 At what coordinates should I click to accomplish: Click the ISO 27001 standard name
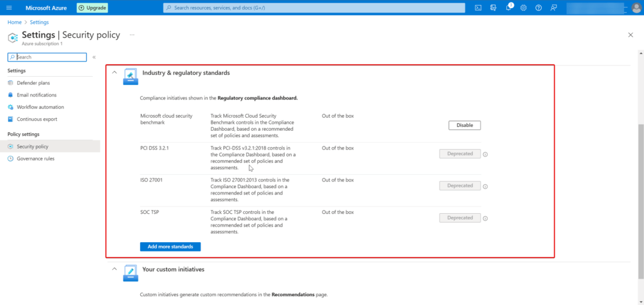(152, 180)
